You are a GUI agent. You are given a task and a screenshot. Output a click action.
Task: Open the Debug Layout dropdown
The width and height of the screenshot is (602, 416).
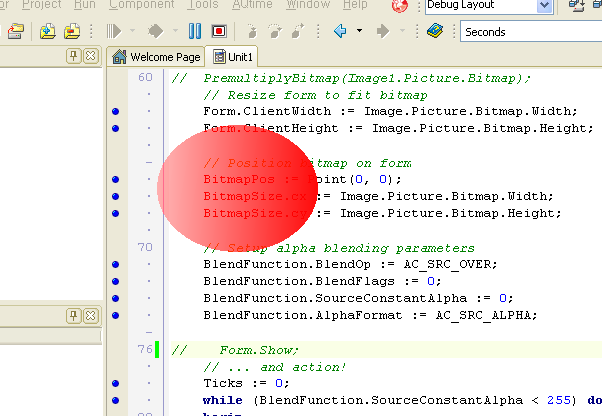(x=545, y=7)
